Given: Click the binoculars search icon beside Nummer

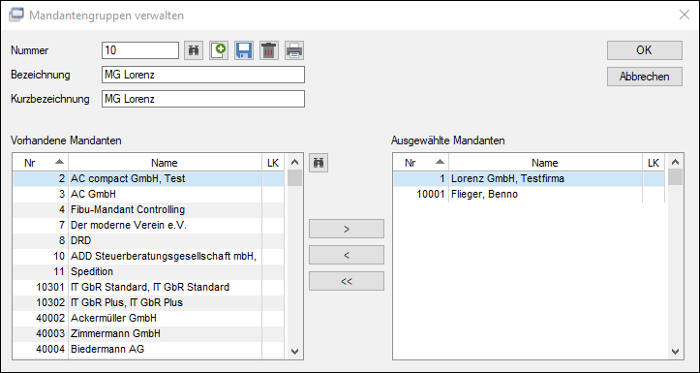Looking at the screenshot, I should click(x=194, y=50).
